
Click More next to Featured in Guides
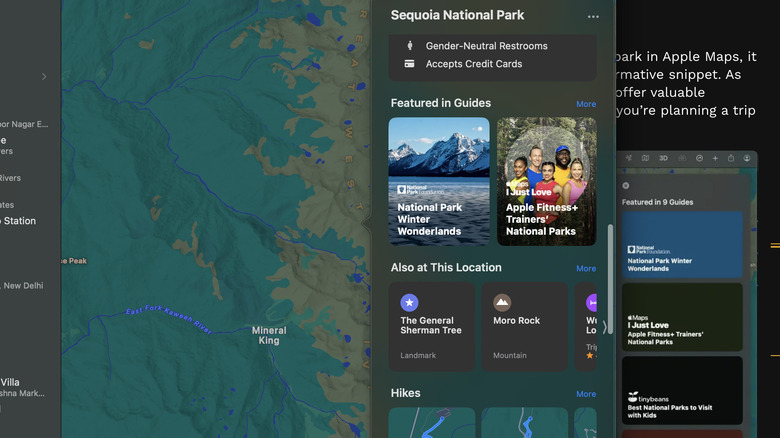(586, 104)
